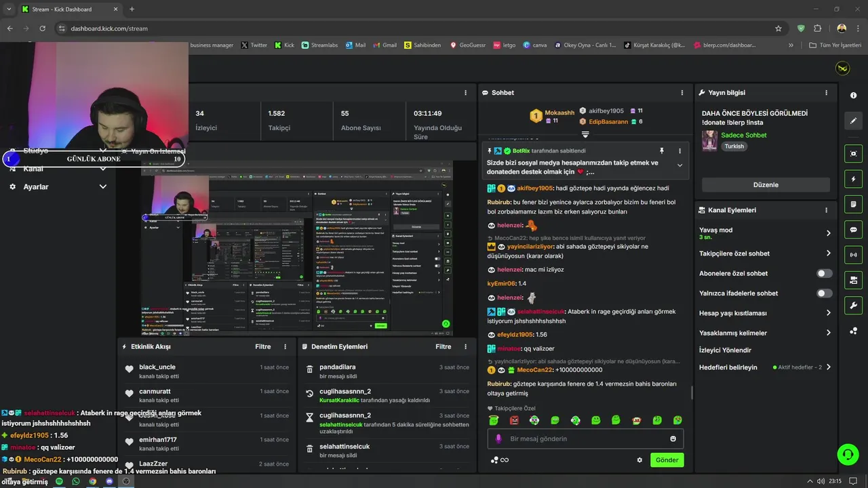Viewport: 868px width, 488px height.
Task: Click the chat message input field
Action: coord(585,439)
